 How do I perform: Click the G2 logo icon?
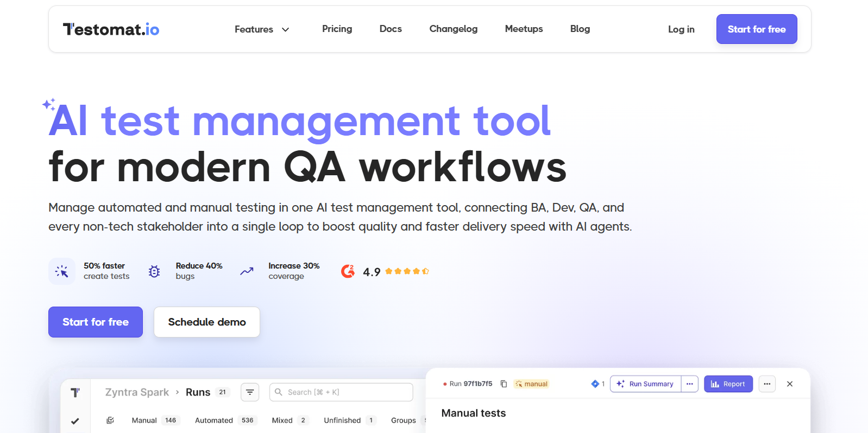coord(348,271)
